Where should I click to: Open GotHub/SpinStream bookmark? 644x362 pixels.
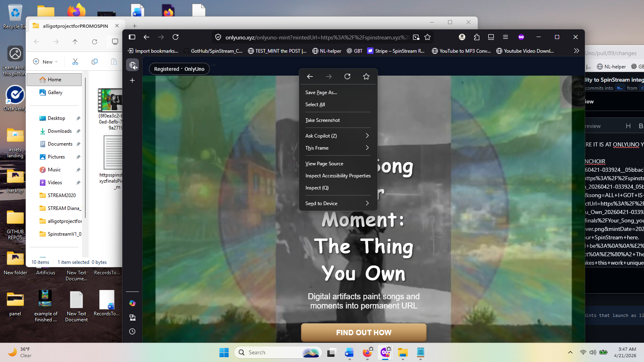point(213,51)
